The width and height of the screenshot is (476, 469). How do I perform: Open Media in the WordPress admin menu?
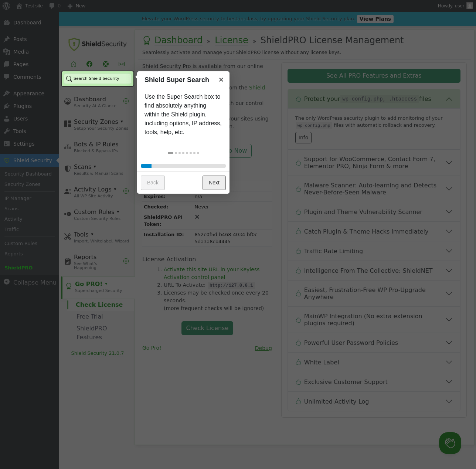(x=30, y=52)
